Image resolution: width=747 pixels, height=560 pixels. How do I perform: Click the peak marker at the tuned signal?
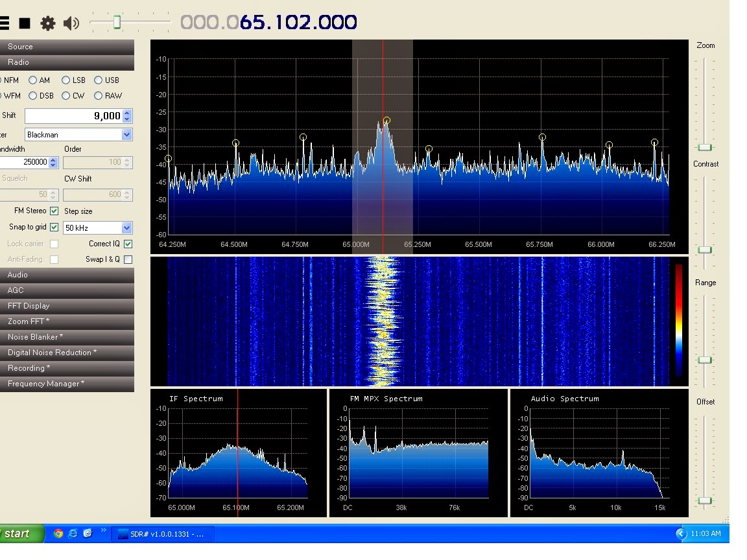[x=387, y=121]
